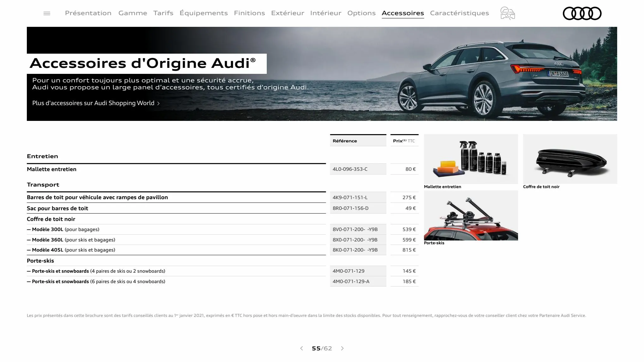The width and height of the screenshot is (644, 362).
Task: Click the 80 € price
Action: 410,169
